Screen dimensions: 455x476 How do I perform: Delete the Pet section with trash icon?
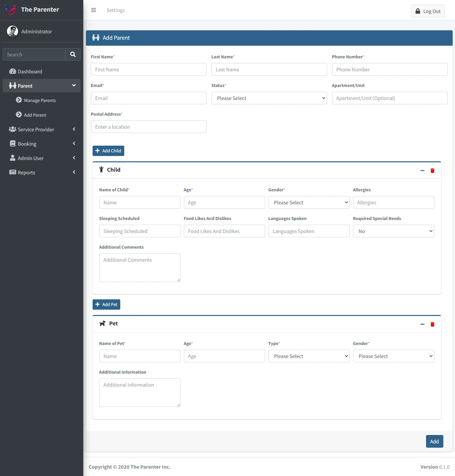432,324
